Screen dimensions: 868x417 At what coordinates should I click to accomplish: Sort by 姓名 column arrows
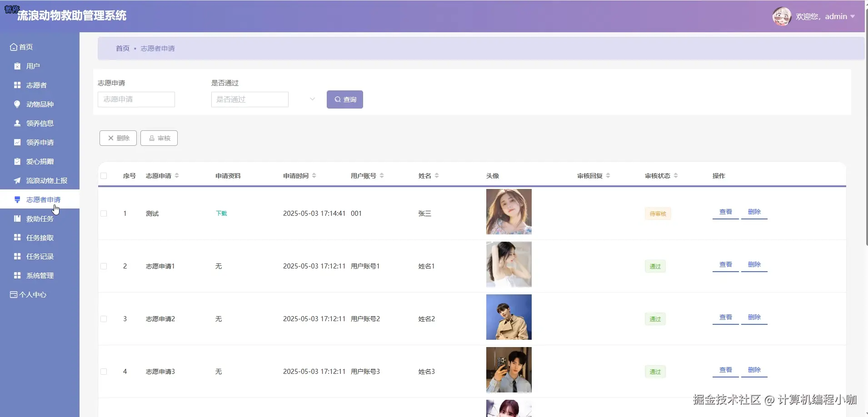[437, 176]
